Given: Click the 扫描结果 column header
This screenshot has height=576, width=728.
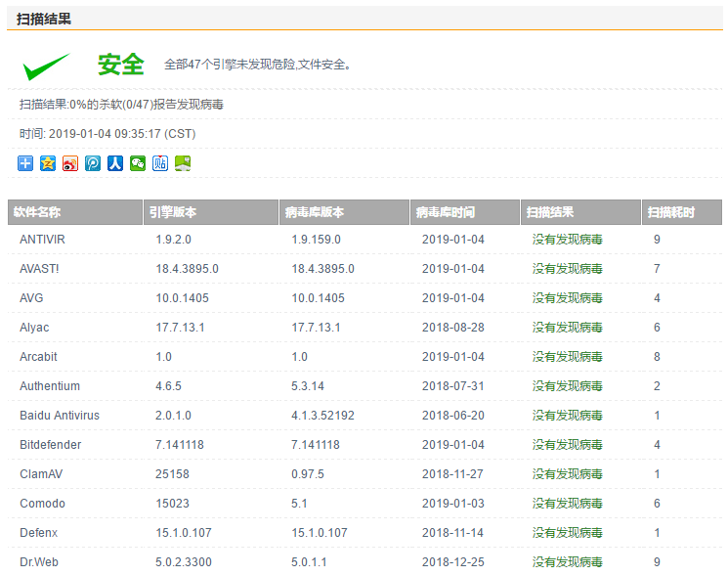Looking at the screenshot, I should [x=580, y=212].
